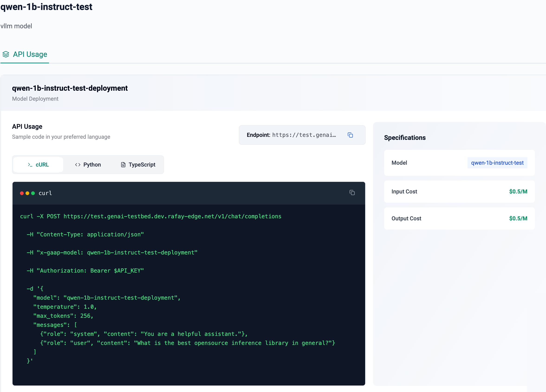
Task: Click the layers icon beside API Usage
Action: point(6,54)
